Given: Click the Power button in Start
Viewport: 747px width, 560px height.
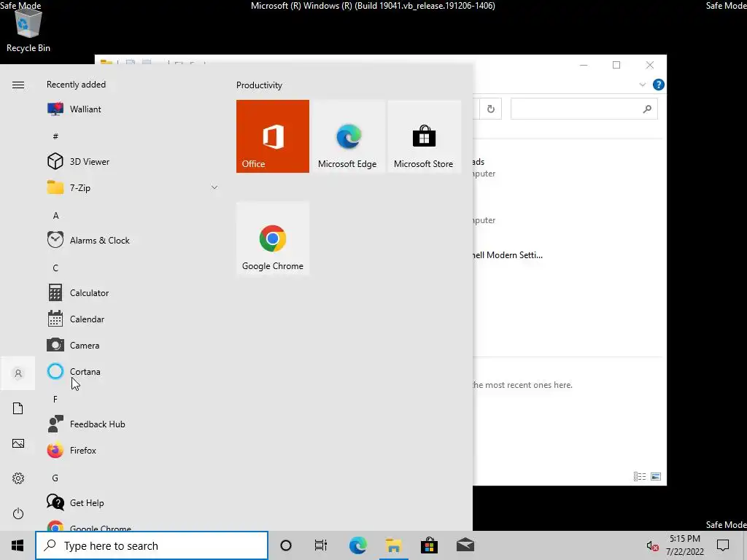Looking at the screenshot, I should [x=18, y=513].
